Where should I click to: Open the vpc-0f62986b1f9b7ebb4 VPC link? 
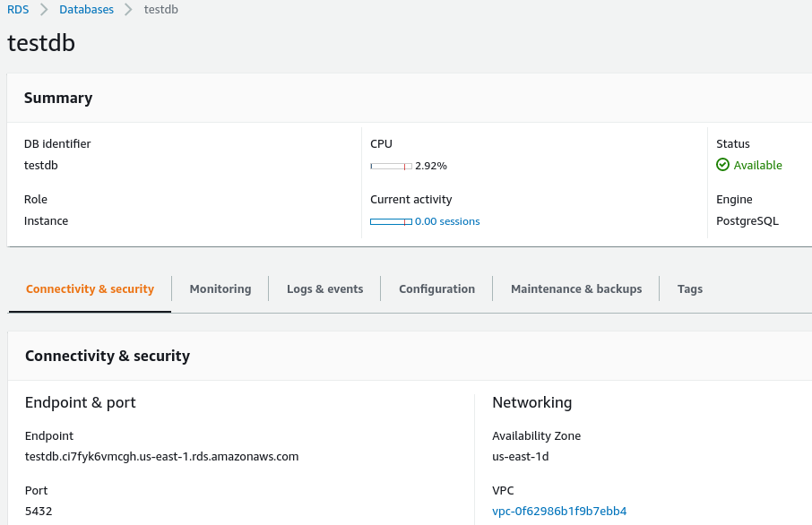(x=559, y=512)
